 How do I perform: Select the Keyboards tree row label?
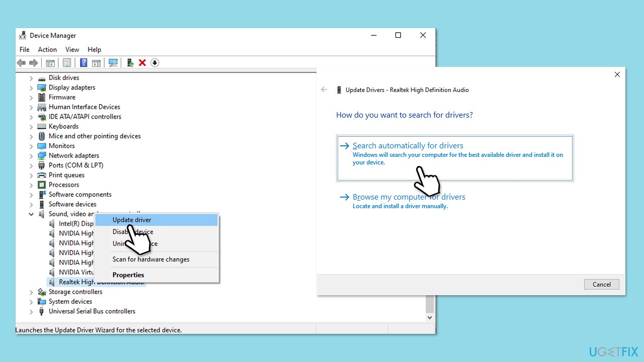click(x=63, y=126)
